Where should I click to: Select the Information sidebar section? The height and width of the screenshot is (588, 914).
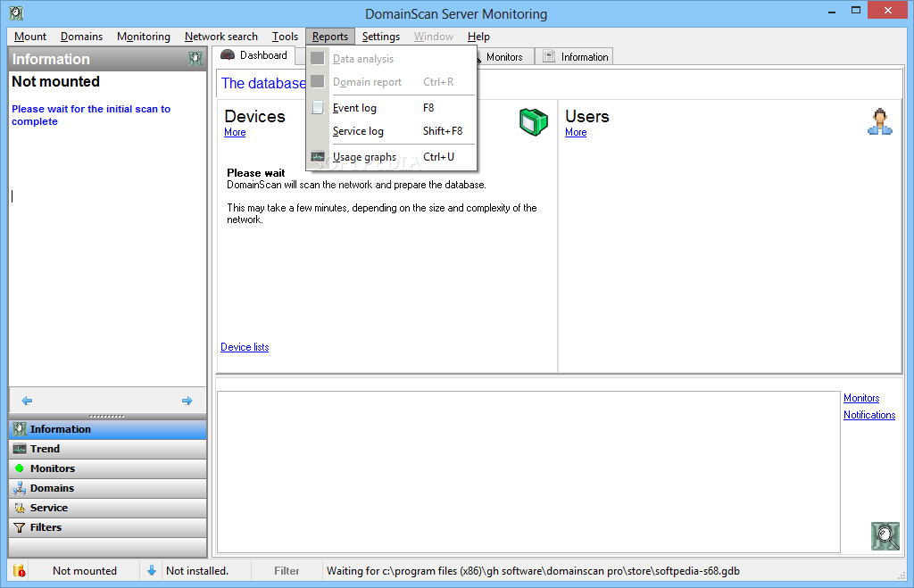pos(108,429)
